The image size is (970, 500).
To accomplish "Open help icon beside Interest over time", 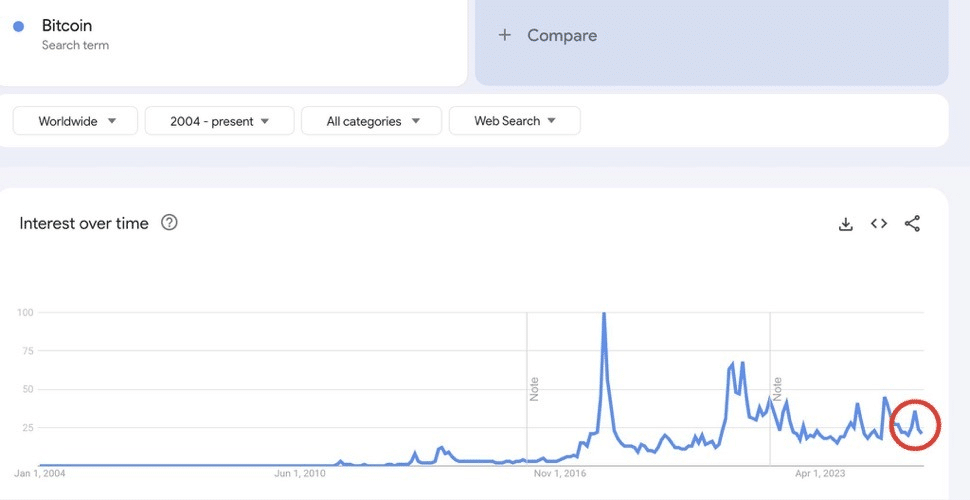I will (x=169, y=223).
